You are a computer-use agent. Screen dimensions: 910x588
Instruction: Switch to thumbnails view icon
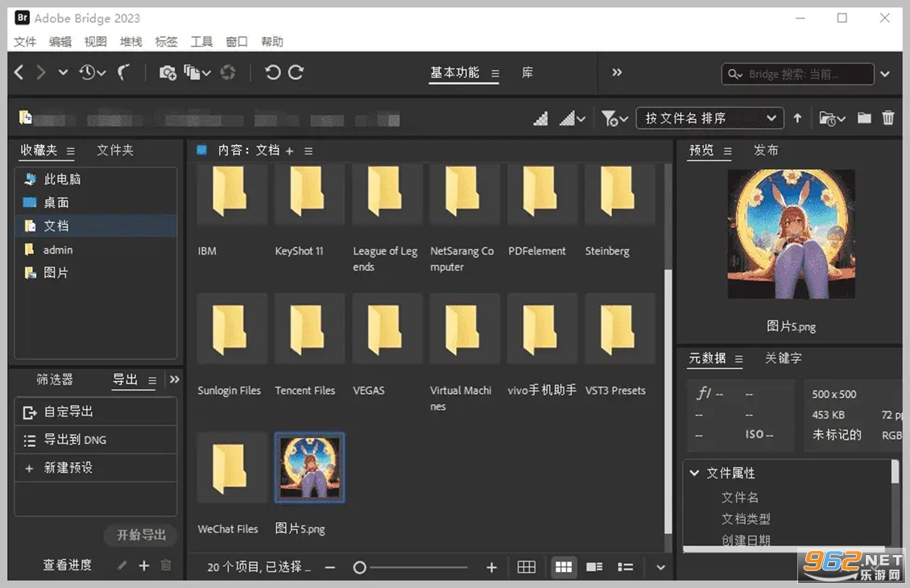(x=564, y=567)
